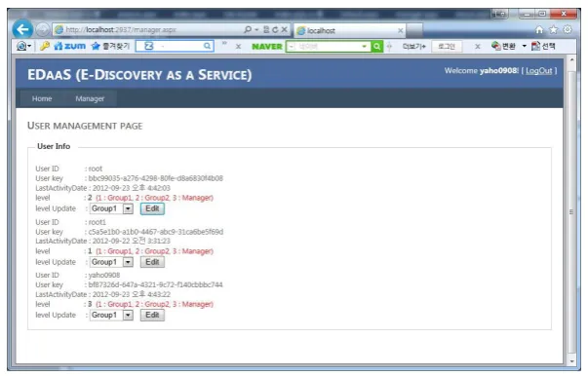Click User key c5a5e1b0-a1b0-4467 text

(x=156, y=232)
